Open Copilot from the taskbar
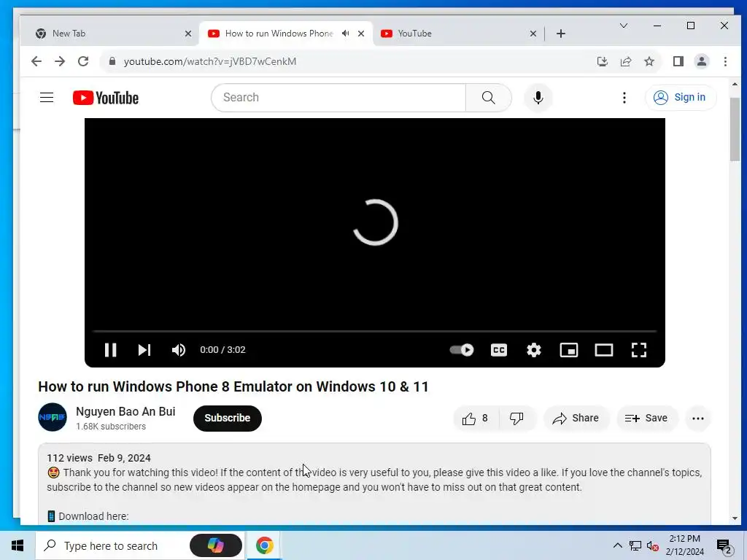This screenshot has width=747, height=560. pos(216,545)
